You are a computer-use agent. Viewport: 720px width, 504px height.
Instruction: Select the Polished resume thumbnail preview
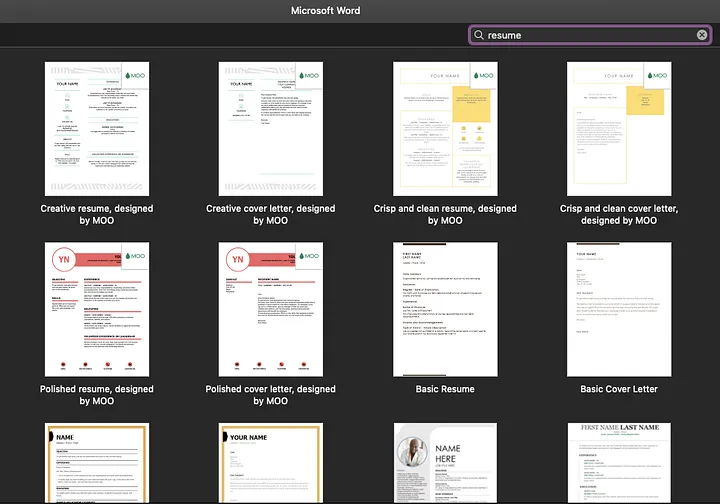(97, 309)
